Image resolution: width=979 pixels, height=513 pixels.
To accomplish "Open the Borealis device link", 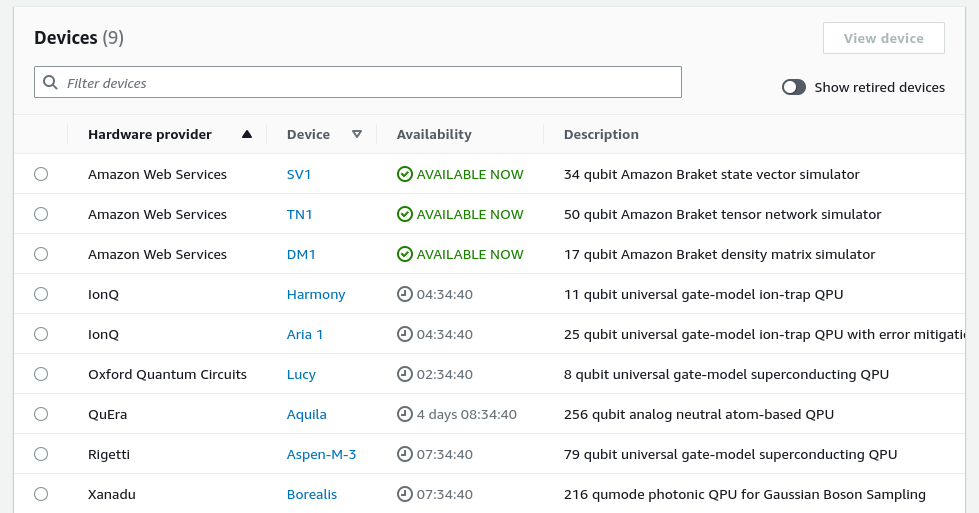I will (312, 494).
